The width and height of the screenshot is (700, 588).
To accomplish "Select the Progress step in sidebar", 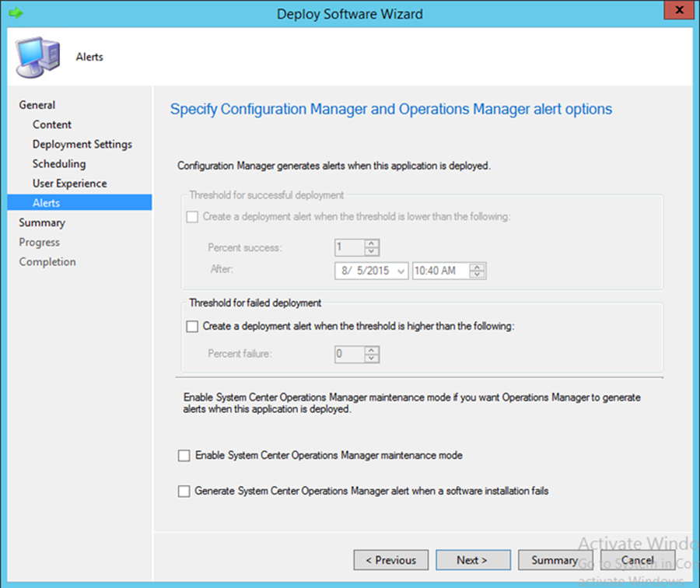I will [x=40, y=242].
